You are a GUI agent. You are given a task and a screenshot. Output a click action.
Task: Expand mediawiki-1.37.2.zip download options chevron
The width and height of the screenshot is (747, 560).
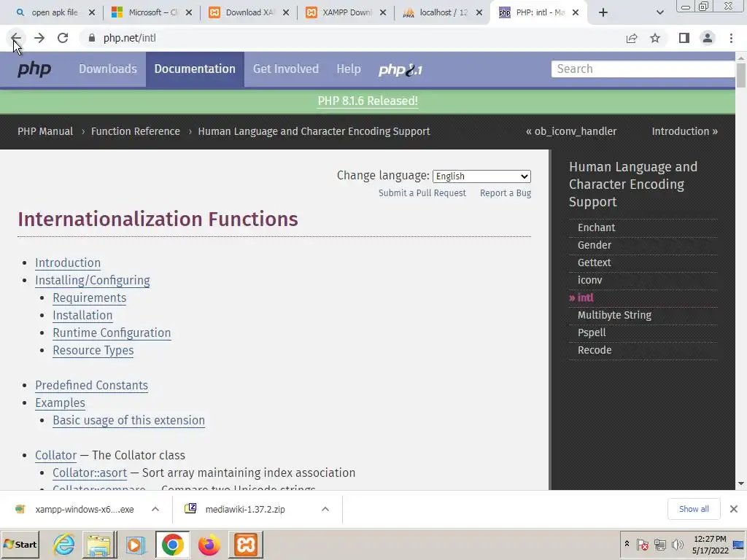[325, 509]
